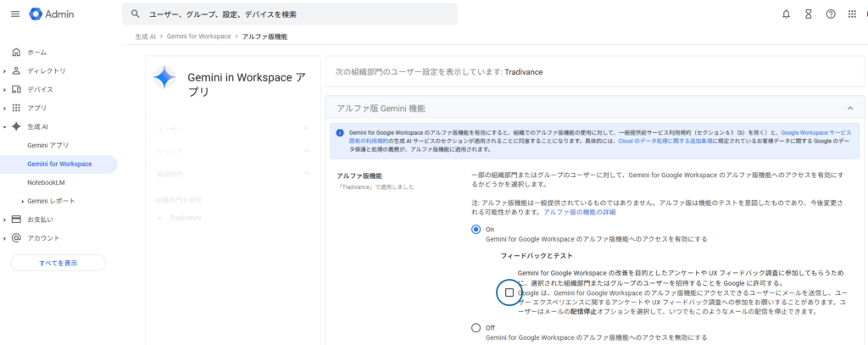Click the notifications bell icon
The width and height of the screenshot is (868, 345).
pos(787,14)
